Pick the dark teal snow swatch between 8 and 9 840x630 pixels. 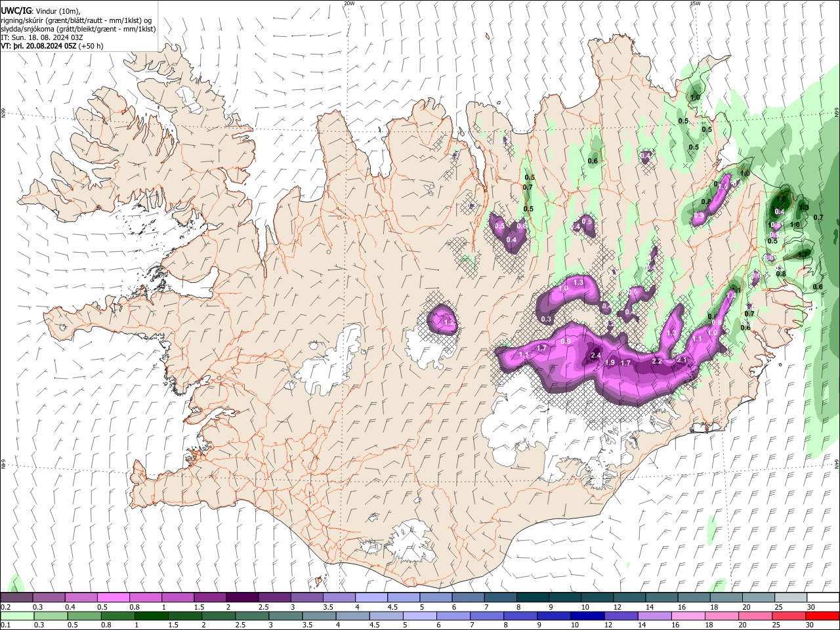coord(533,598)
